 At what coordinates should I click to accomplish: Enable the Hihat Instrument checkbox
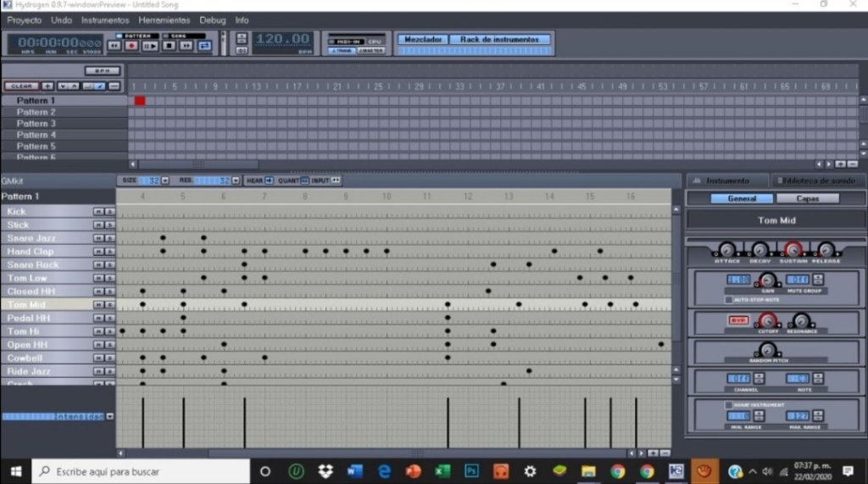728,405
